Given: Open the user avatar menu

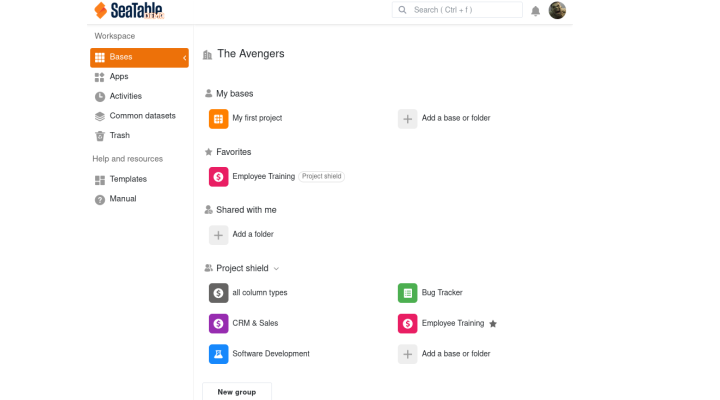Looking at the screenshot, I should (x=557, y=10).
